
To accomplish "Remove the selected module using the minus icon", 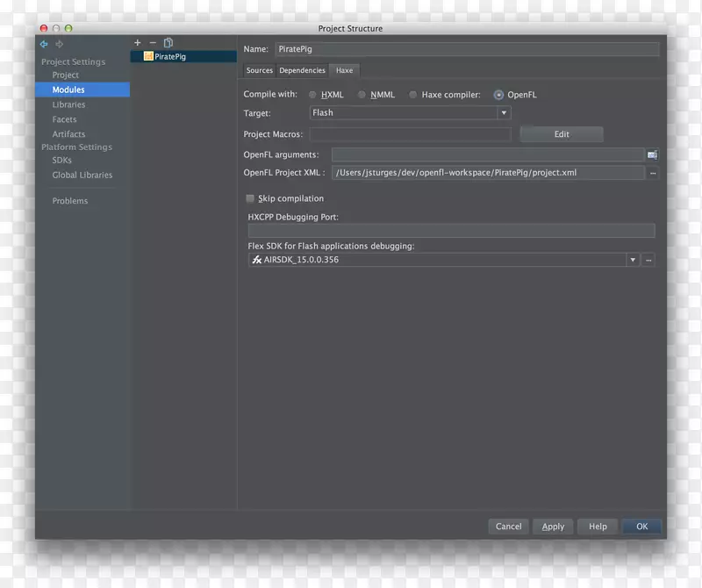I will pos(153,41).
